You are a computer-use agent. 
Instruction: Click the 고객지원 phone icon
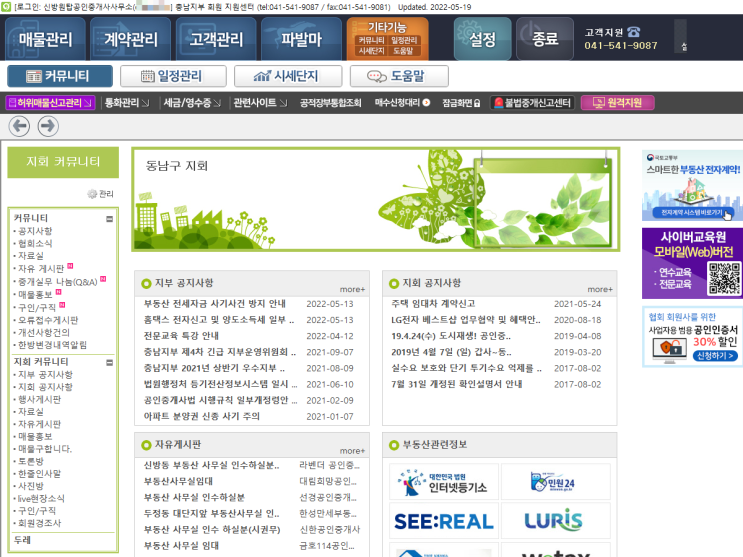(x=634, y=32)
